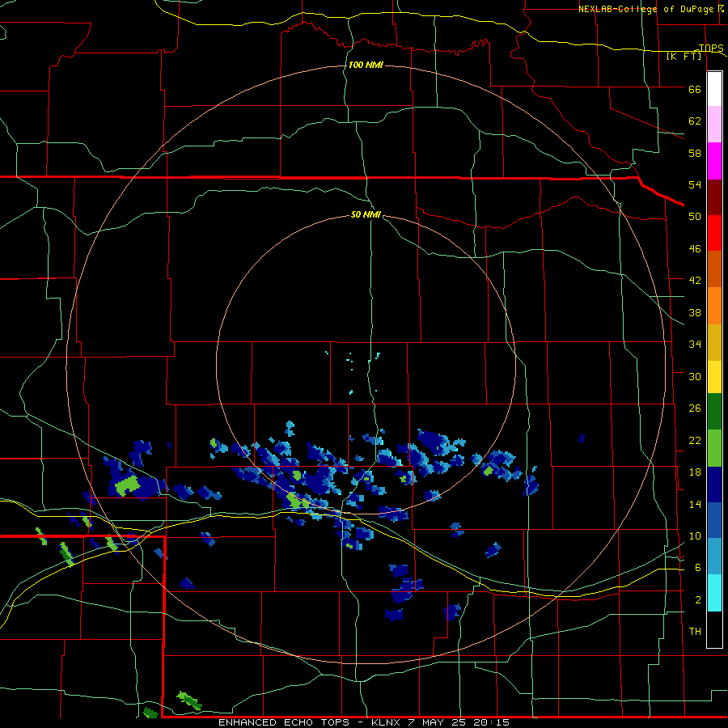Click the '18' legend value label
728x728 pixels.
tap(695, 472)
